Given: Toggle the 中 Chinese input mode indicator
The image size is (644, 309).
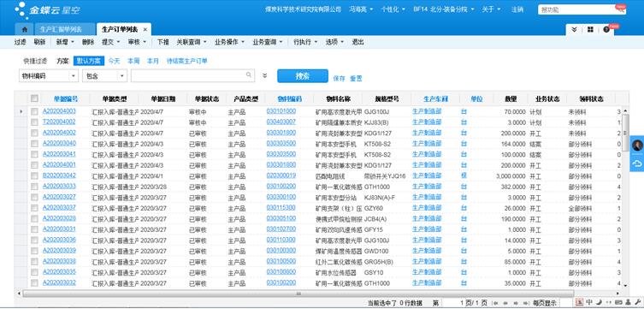Looking at the screenshot, I should pos(589,303).
